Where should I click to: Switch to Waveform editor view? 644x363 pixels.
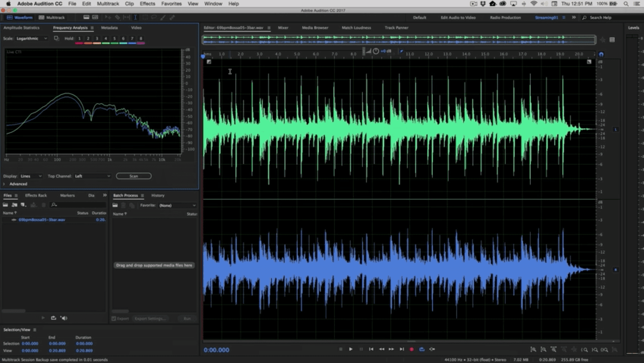tap(19, 17)
